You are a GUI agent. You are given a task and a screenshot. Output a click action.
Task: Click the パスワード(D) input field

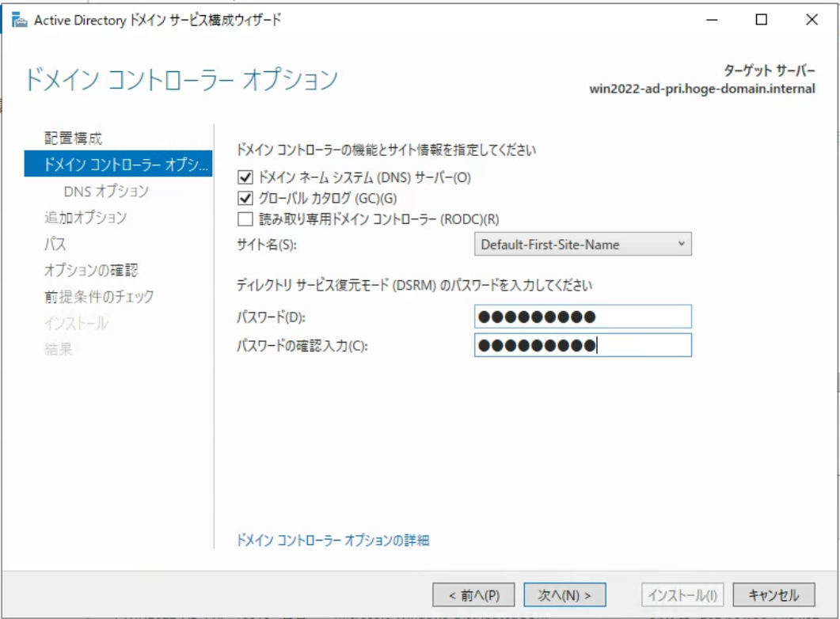click(583, 317)
